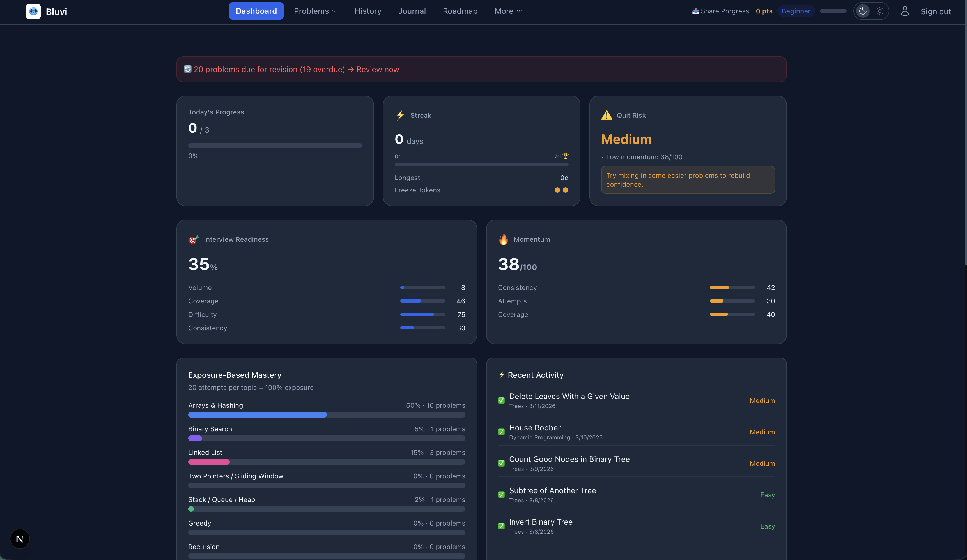Toggle the checkmark on Invert Binary Tree
This screenshot has width=967, height=560.
coord(501,526)
